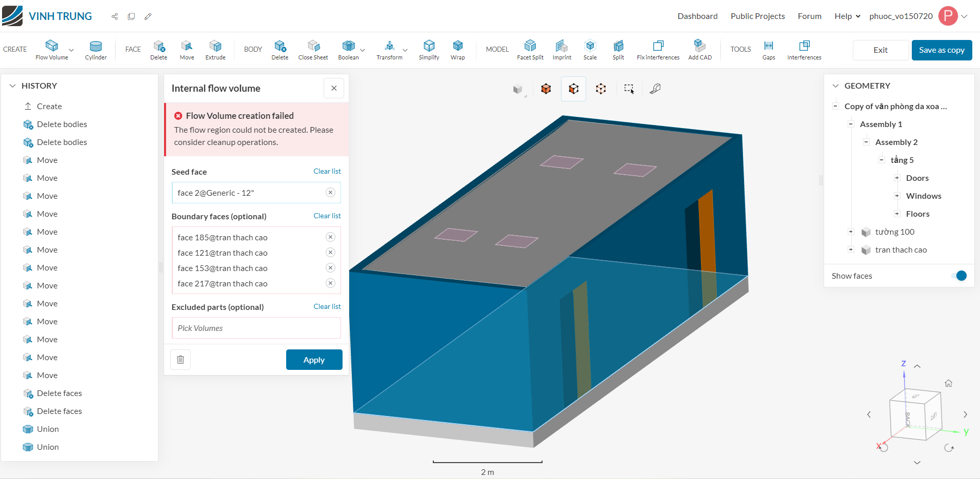Toggle the Show faces switch
Image resolution: width=980 pixels, height=479 pixels.
(958, 276)
